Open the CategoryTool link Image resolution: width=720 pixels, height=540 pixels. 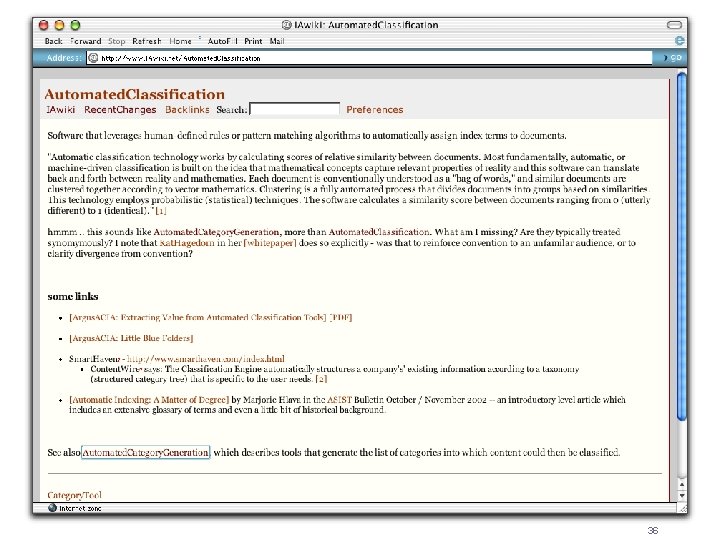pos(74,495)
